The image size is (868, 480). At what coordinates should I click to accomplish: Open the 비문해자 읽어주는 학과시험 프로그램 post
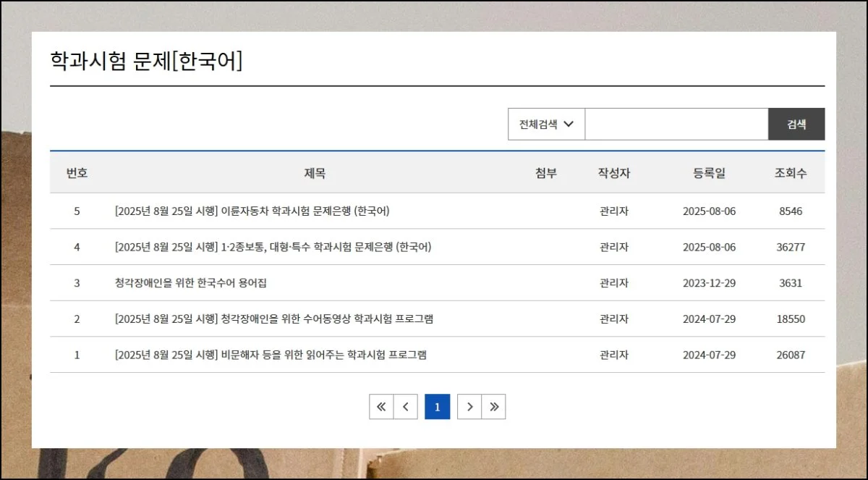(270, 355)
